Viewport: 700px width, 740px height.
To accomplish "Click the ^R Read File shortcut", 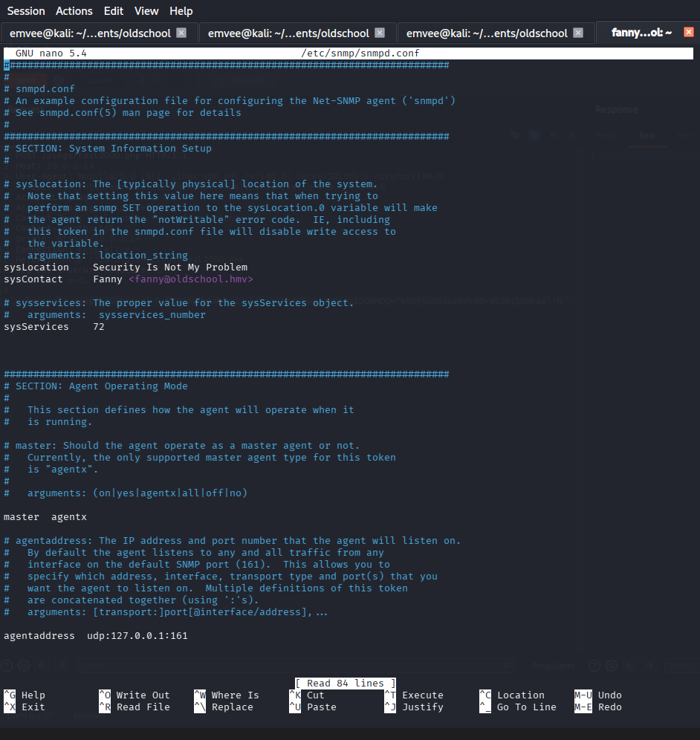I will [135, 707].
